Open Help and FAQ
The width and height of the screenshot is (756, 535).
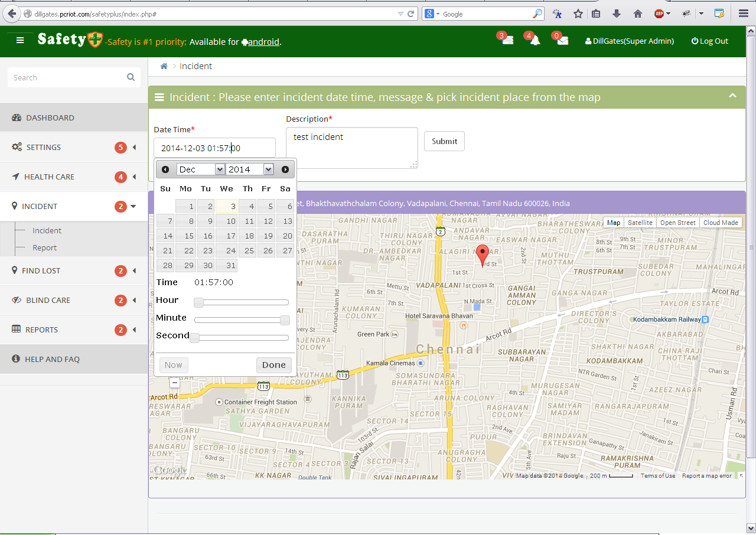[73, 359]
